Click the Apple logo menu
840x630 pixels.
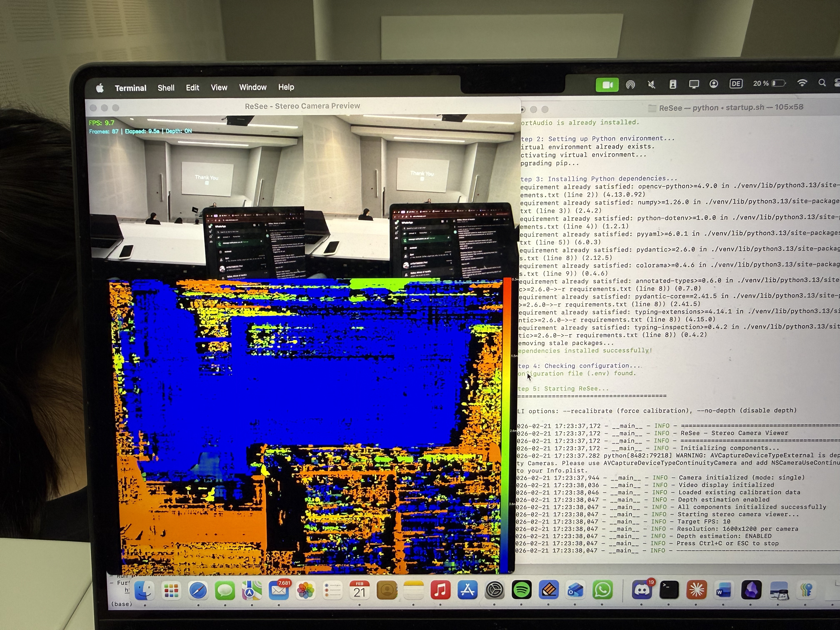click(100, 88)
